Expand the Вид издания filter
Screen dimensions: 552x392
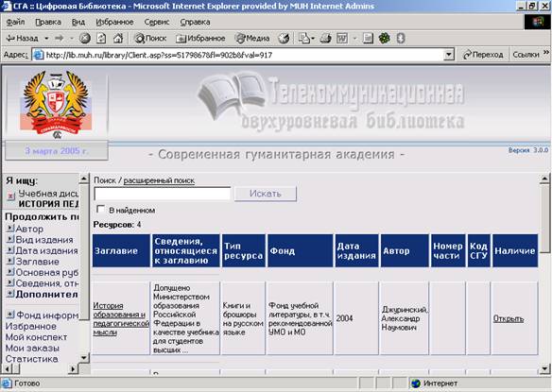[10, 239]
